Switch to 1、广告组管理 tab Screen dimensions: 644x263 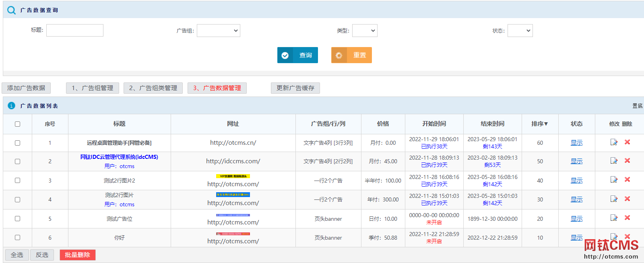click(x=93, y=88)
